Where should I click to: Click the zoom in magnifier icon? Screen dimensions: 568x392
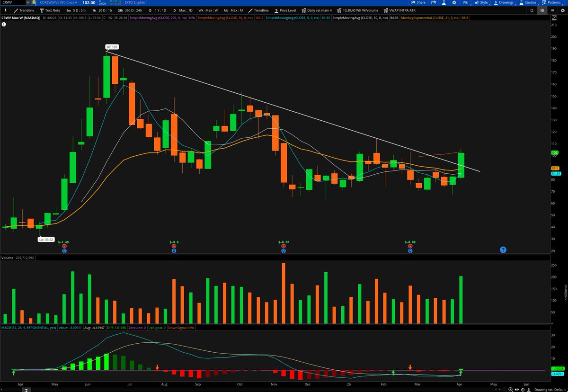click(511, 389)
